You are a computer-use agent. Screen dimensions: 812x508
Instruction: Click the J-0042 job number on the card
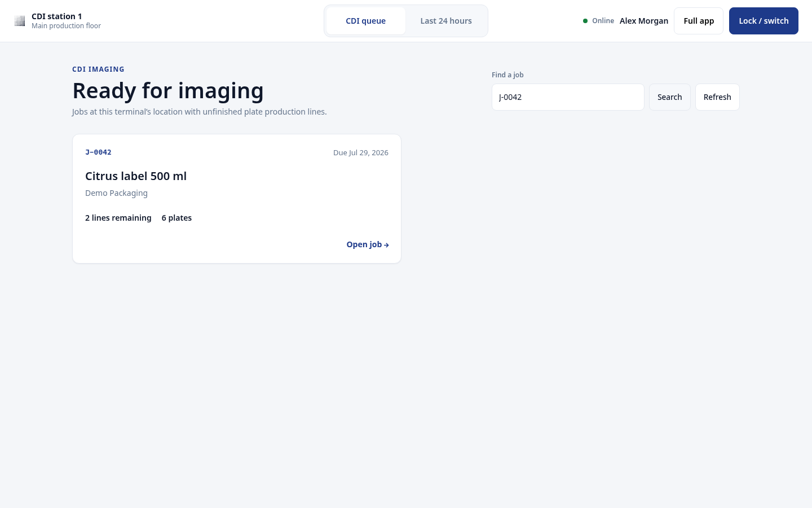(98, 152)
